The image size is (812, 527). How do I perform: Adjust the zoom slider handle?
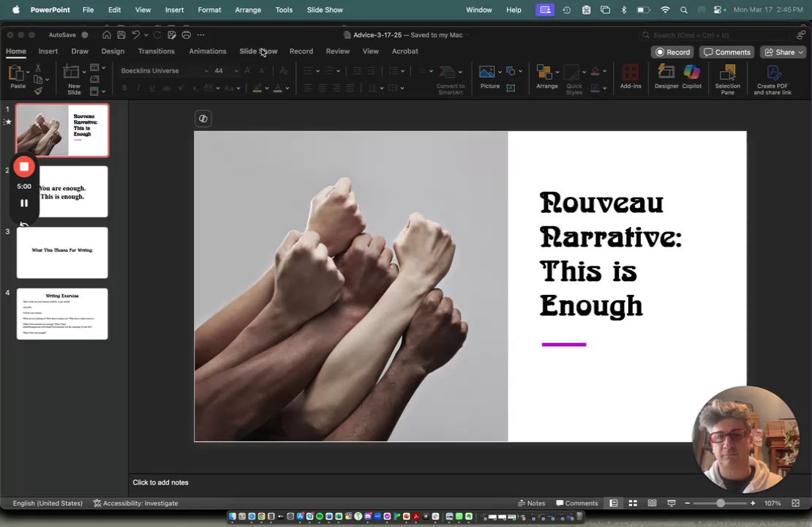(x=721, y=504)
